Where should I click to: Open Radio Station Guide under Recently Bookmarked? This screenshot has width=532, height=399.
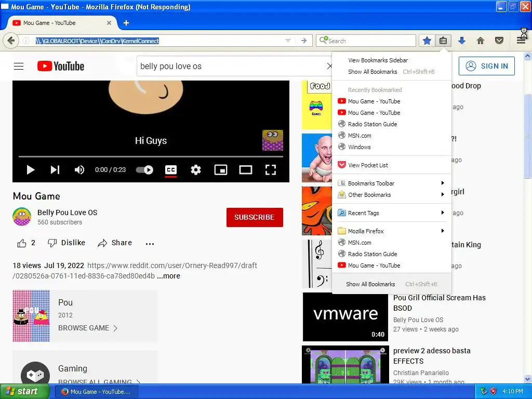click(391, 124)
